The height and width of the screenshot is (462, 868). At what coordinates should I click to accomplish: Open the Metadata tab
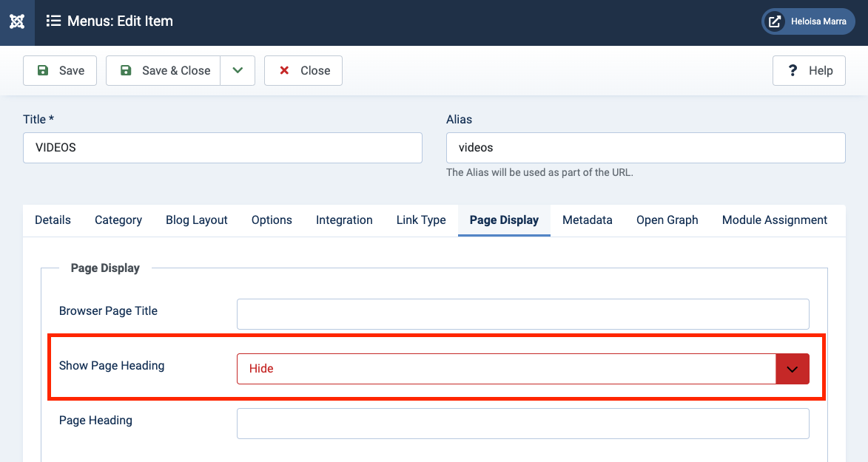coord(588,220)
